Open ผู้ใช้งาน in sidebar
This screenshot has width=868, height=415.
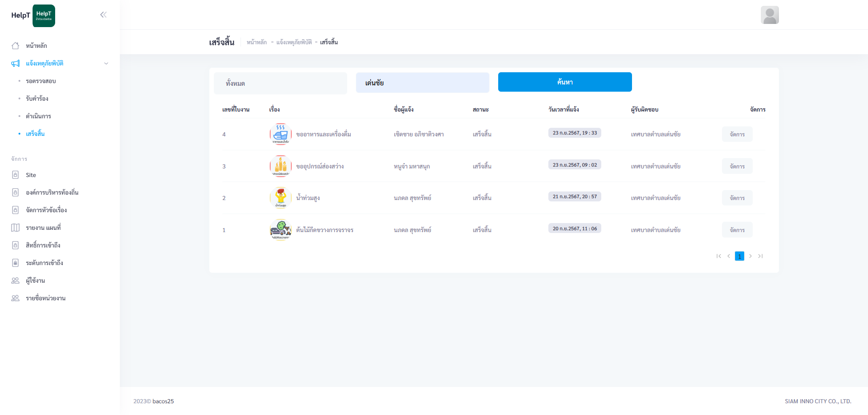click(x=35, y=280)
